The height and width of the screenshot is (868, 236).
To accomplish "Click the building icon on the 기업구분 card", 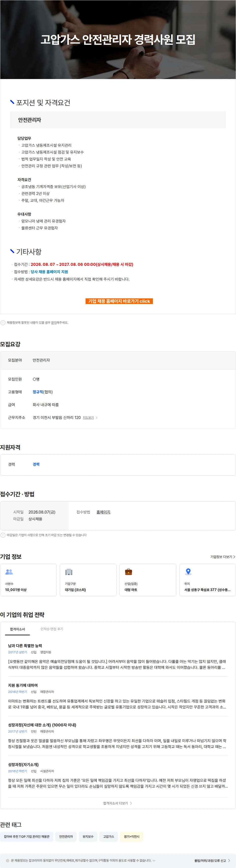I will (69, 572).
